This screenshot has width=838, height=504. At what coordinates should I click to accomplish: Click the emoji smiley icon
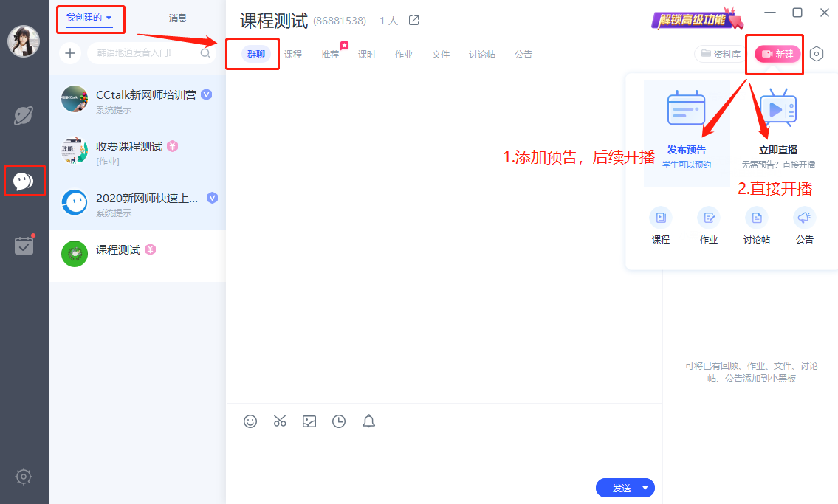pyautogui.click(x=250, y=421)
